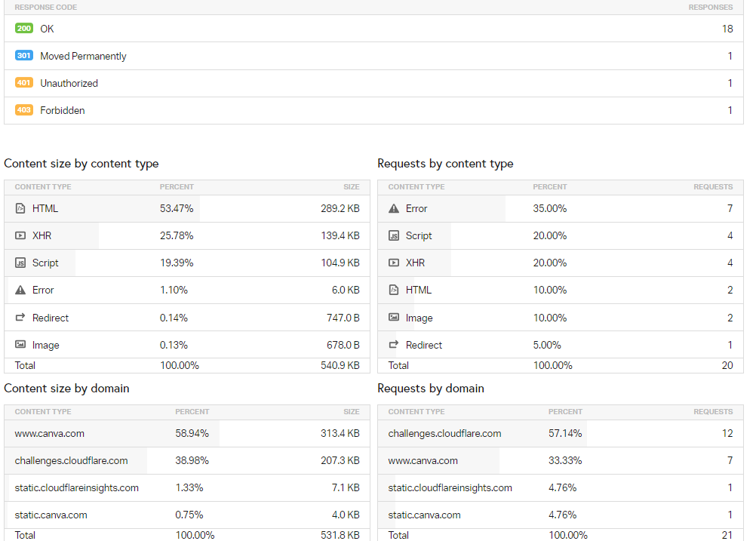
Task: Click the Image icon in content size table
Action: 20,344
